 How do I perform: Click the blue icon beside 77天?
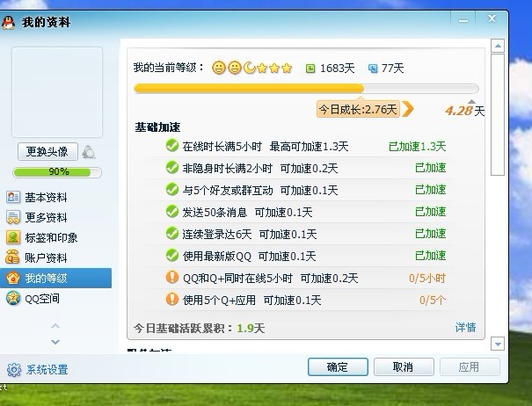(373, 69)
